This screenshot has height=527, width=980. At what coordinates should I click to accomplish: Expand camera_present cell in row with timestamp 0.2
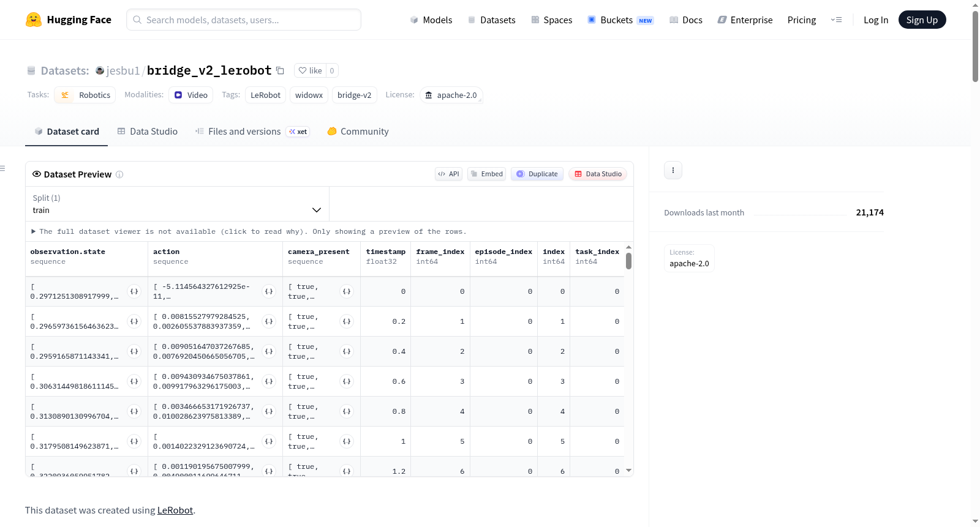click(x=347, y=321)
